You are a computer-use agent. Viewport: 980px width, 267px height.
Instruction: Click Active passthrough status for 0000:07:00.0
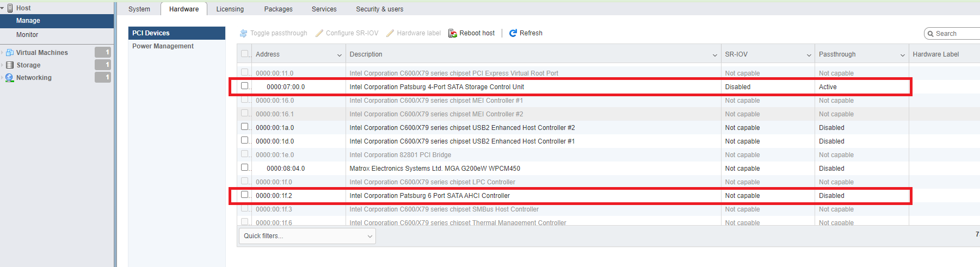tap(828, 87)
